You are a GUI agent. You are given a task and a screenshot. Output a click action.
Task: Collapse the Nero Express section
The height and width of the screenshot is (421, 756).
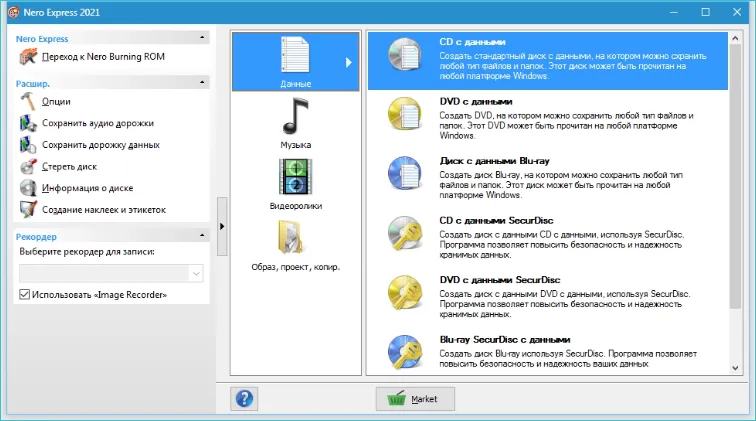pyautogui.click(x=203, y=38)
